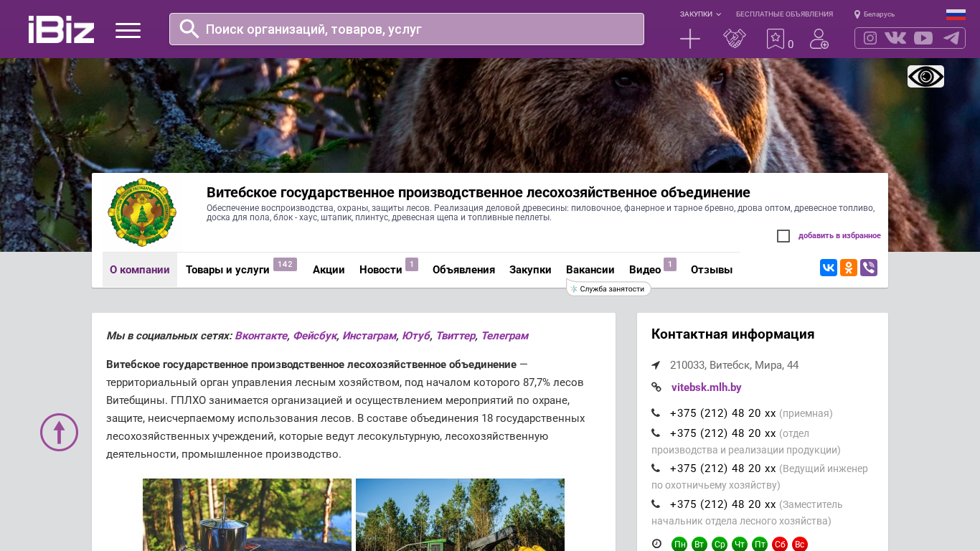Open the hamburger main menu
The width and height of the screenshot is (980, 551).
128,30
